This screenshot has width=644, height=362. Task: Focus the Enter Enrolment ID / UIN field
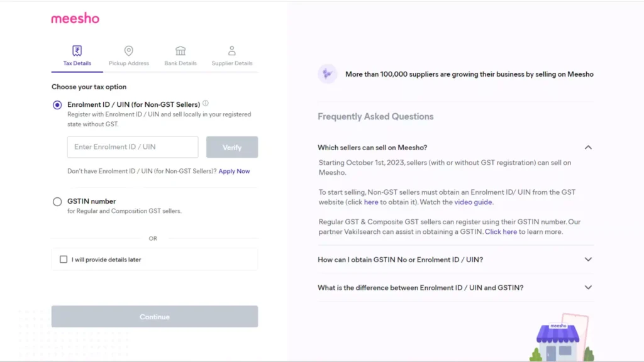[x=133, y=147]
